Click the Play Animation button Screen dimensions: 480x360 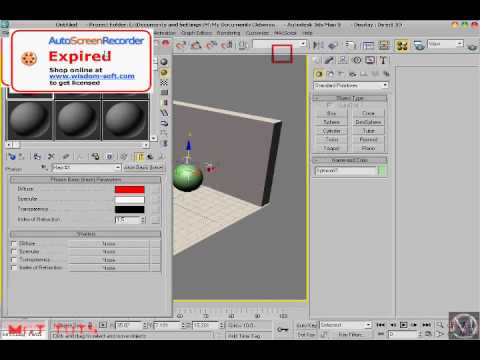pos(403,325)
